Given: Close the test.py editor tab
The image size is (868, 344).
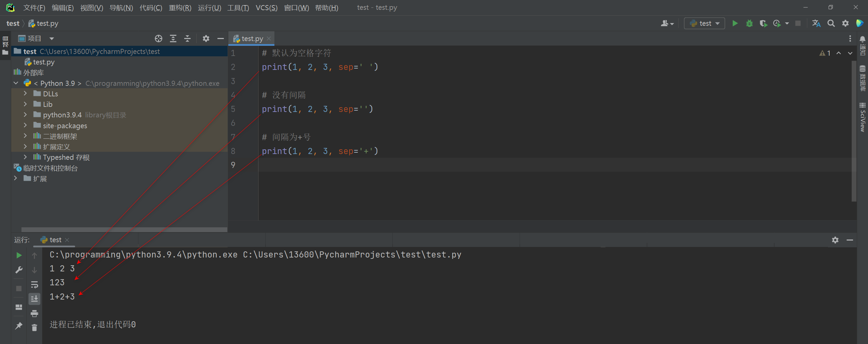Looking at the screenshot, I should click(269, 39).
